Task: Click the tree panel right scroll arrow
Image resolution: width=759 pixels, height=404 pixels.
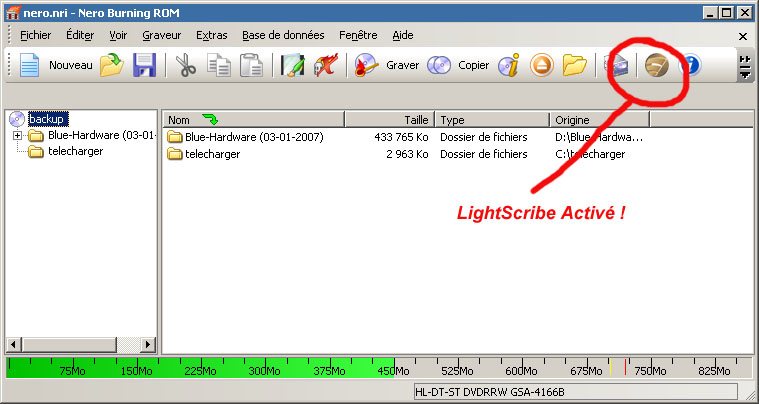Action: coord(148,344)
